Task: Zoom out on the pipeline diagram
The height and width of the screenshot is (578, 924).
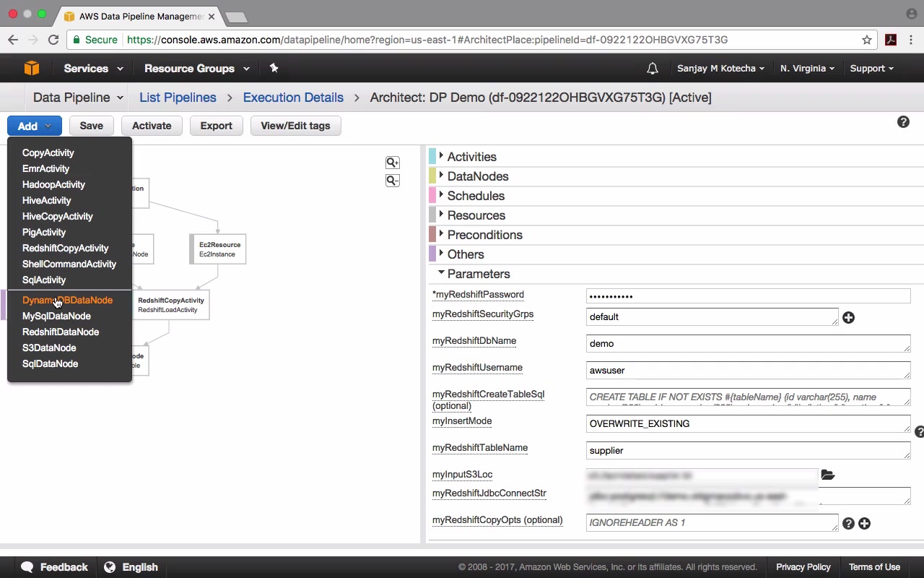Action: pyautogui.click(x=393, y=181)
